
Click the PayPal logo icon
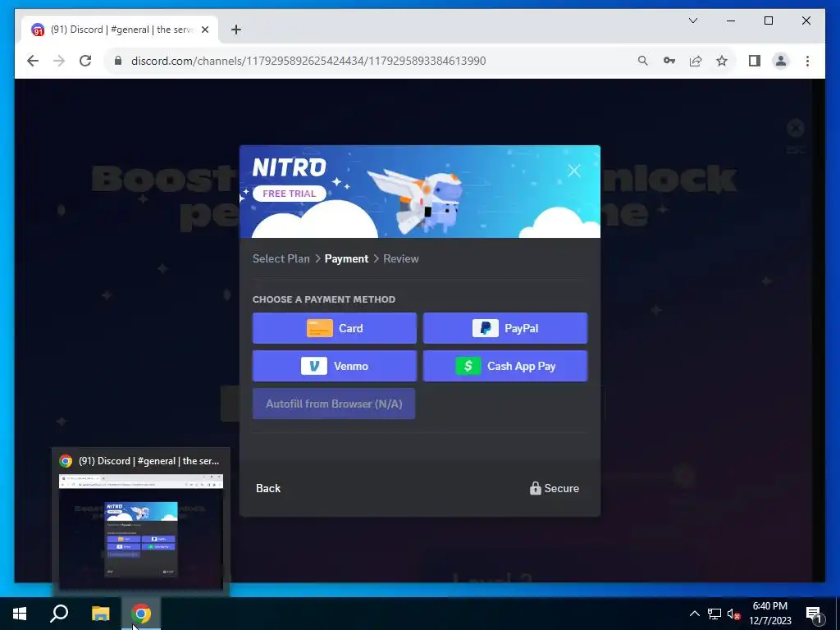[486, 328]
